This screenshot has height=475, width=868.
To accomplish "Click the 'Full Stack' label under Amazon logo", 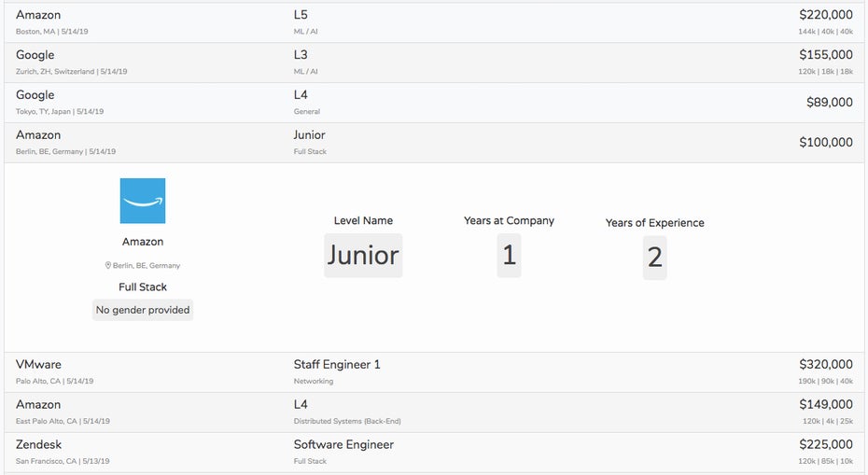I will tap(143, 286).
